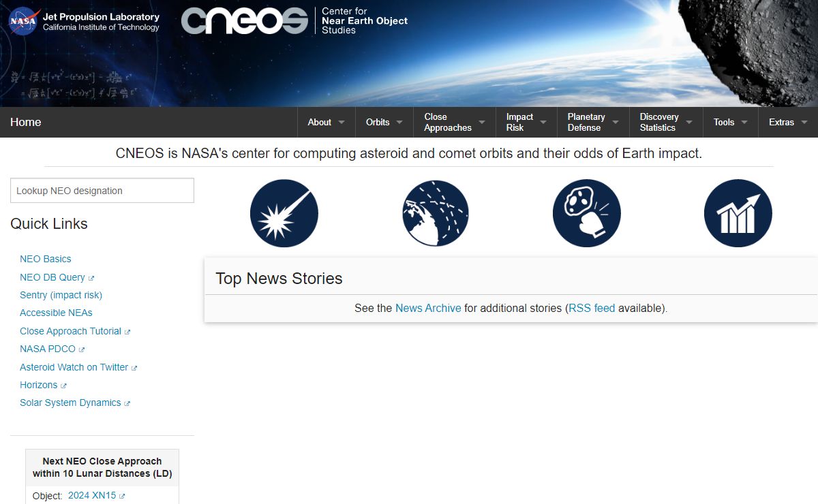The image size is (818, 504).
Task: Click external-link icon beside Horizons
Action: (63, 385)
